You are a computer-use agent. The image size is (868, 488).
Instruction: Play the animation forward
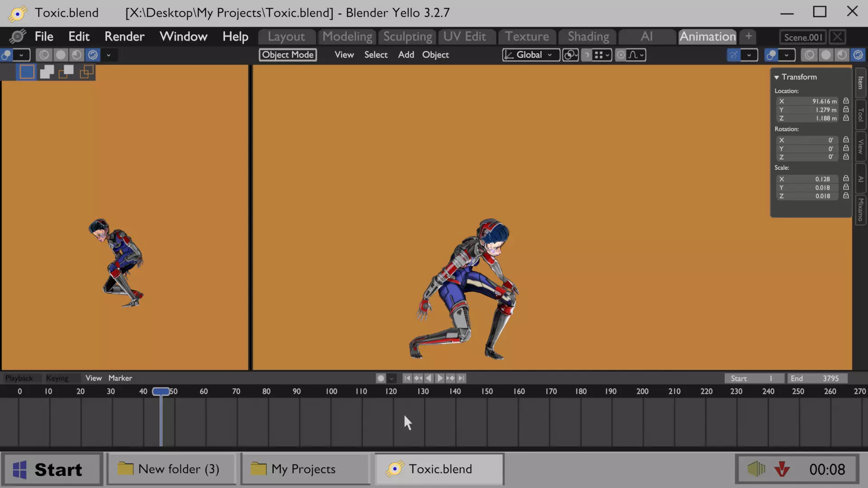tap(439, 378)
